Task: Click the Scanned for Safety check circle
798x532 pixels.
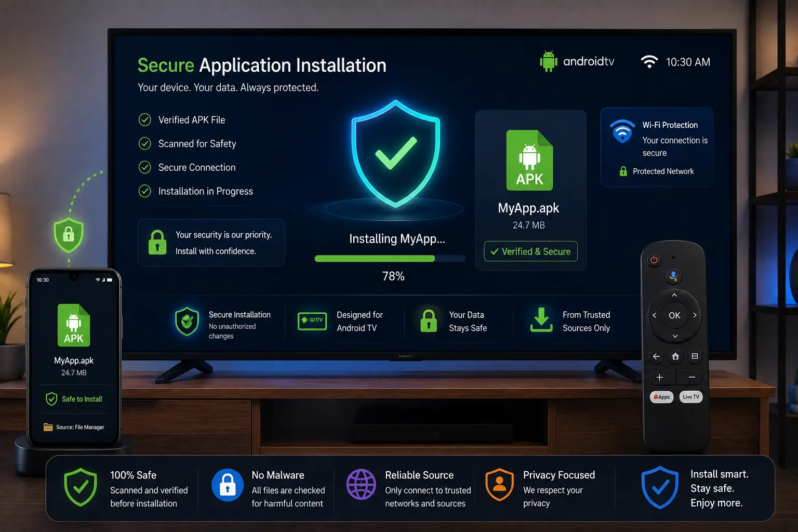Action: [x=145, y=143]
